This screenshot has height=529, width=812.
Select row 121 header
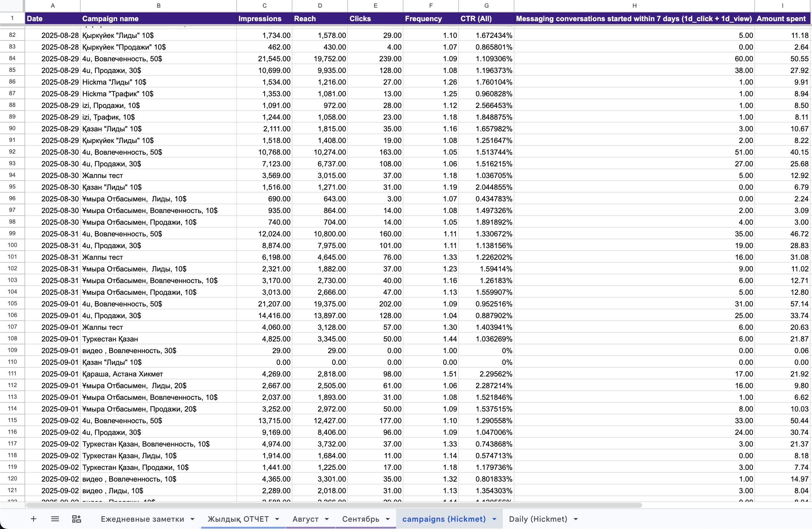[x=12, y=490]
